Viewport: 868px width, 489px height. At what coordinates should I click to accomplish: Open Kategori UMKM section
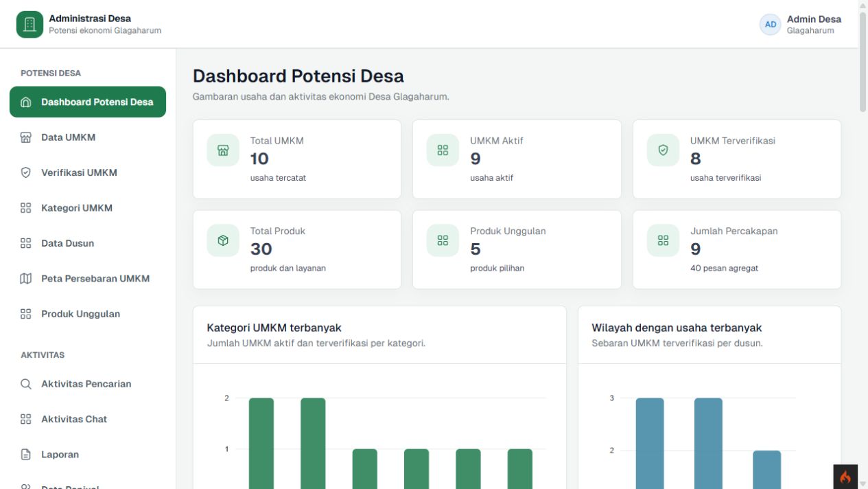point(88,208)
